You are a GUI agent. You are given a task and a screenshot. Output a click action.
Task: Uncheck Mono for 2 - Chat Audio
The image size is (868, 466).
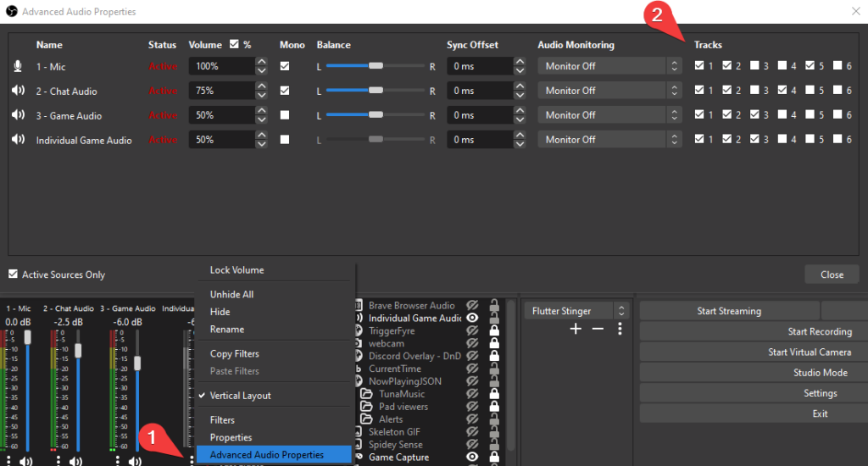285,90
